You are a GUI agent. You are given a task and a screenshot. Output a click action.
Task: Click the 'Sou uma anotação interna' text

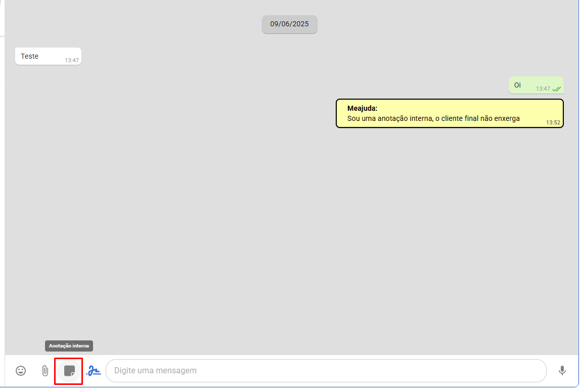pos(433,118)
